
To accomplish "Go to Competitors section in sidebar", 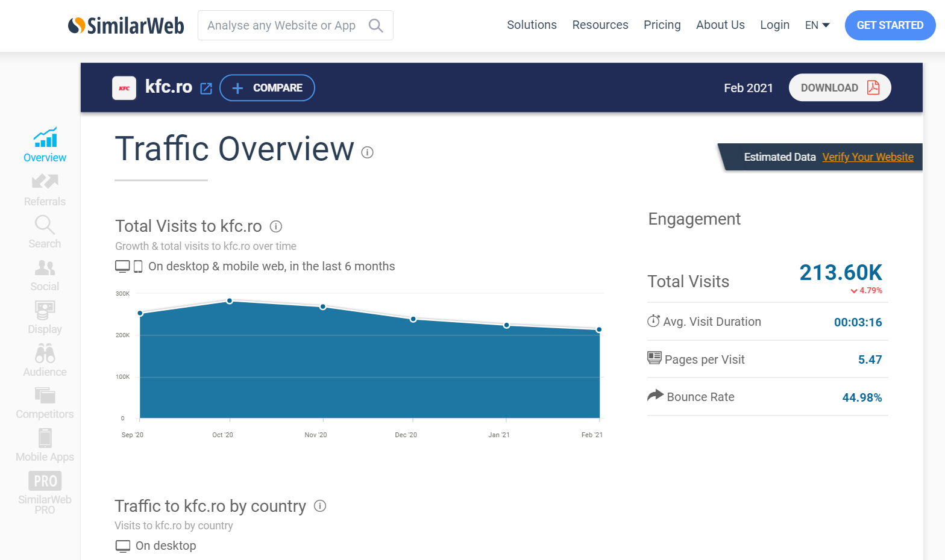I will pos(45,403).
